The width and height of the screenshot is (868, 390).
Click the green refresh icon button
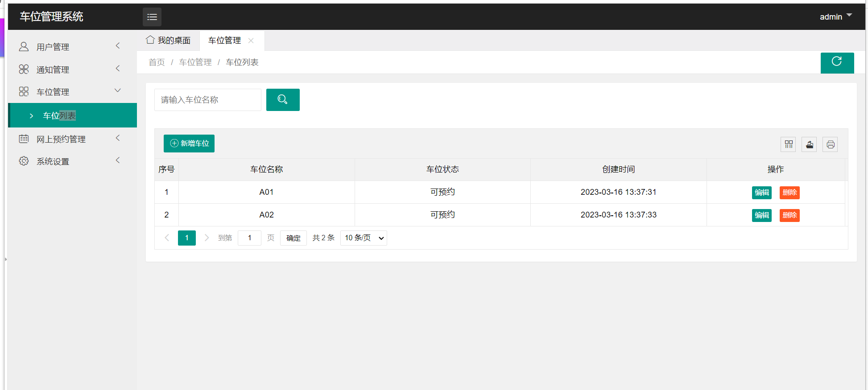tap(837, 62)
